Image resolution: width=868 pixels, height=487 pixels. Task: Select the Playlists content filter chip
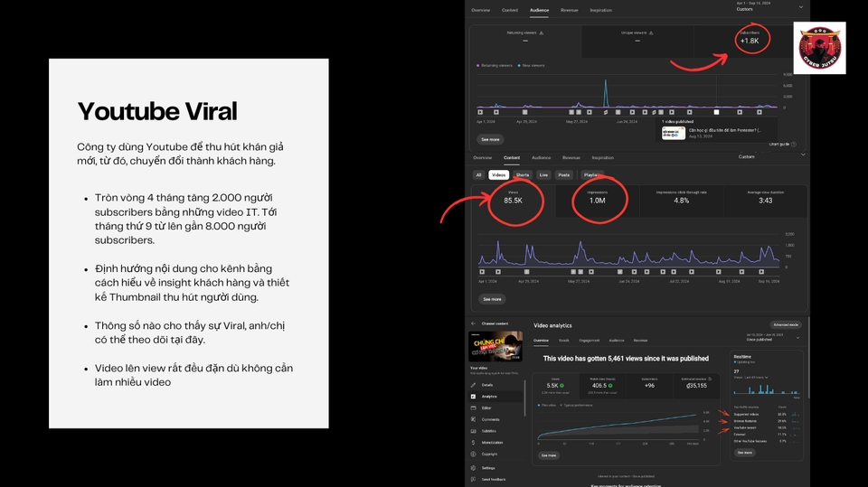pos(591,175)
